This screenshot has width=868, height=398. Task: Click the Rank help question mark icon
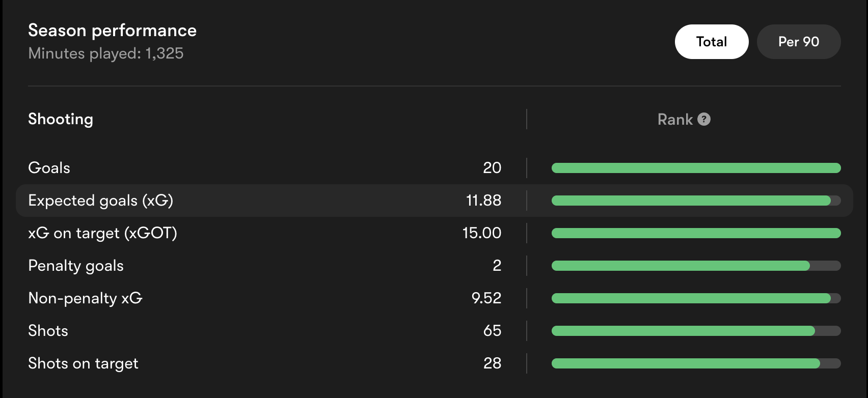pos(704,119)
